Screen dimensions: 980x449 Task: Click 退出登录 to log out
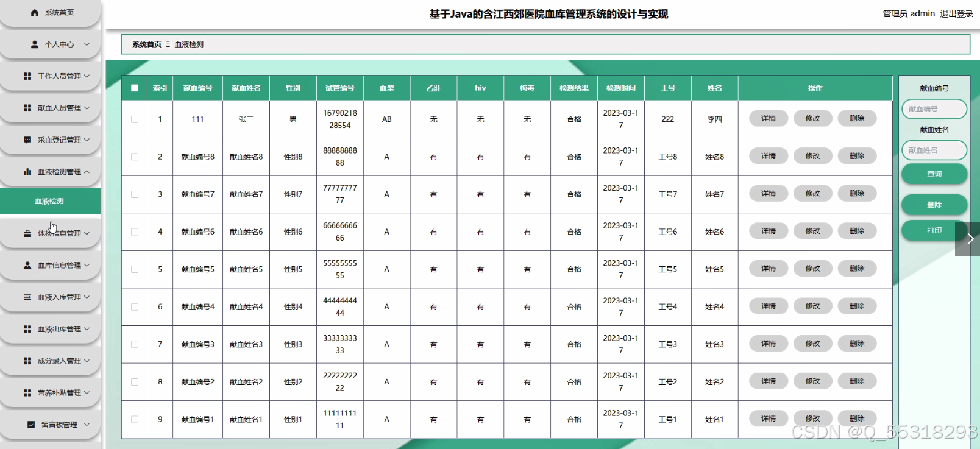pyautogui.click(x=956, y=13)
